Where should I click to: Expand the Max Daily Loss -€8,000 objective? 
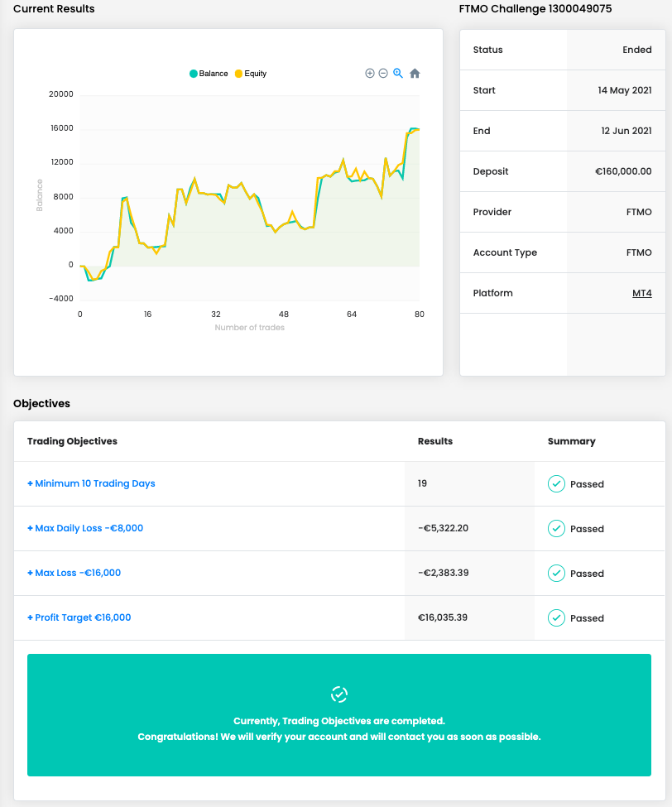click(x=85, y=528)
